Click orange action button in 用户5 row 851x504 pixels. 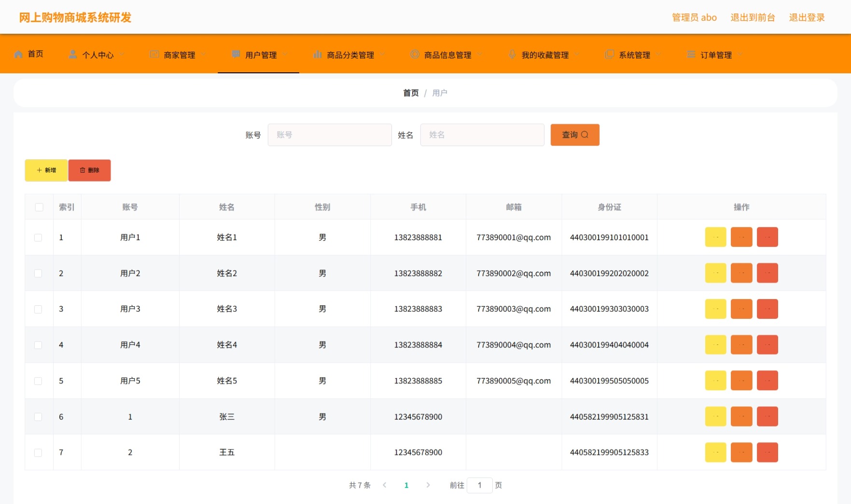pos(741,381)
